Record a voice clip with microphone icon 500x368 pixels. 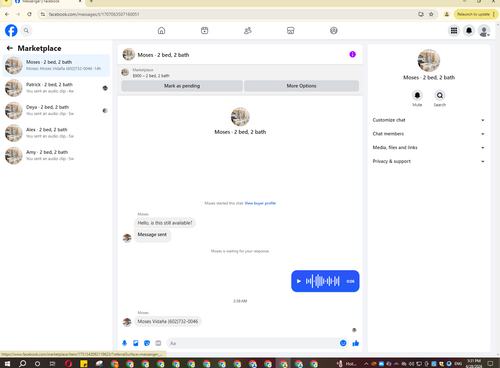[x=124, y=343]
